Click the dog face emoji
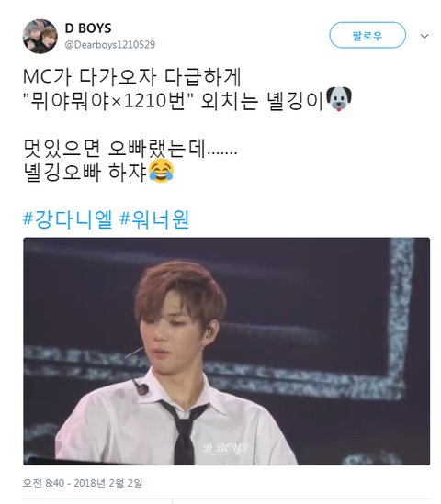The width and height of the screenshot is (441, 504). [339, 100]
